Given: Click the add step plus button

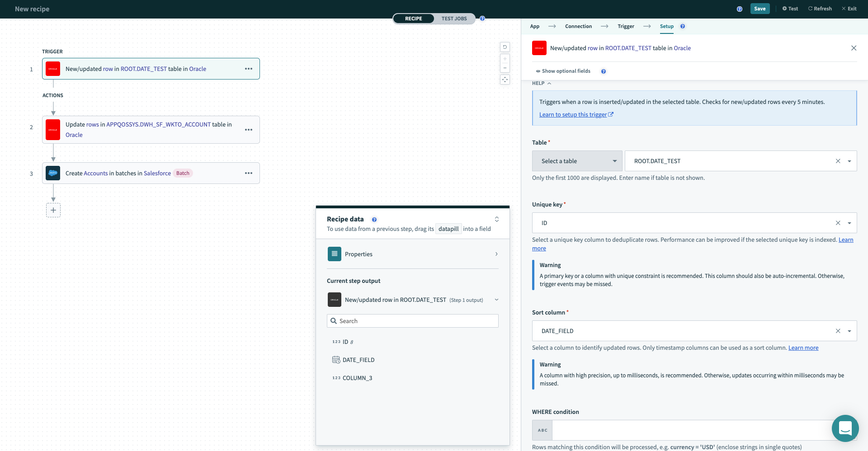Looking at the screenshot, I should coord(53,210).
